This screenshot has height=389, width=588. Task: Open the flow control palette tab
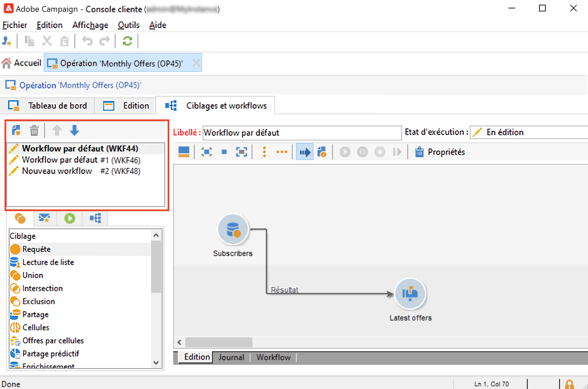pos(95,218)
